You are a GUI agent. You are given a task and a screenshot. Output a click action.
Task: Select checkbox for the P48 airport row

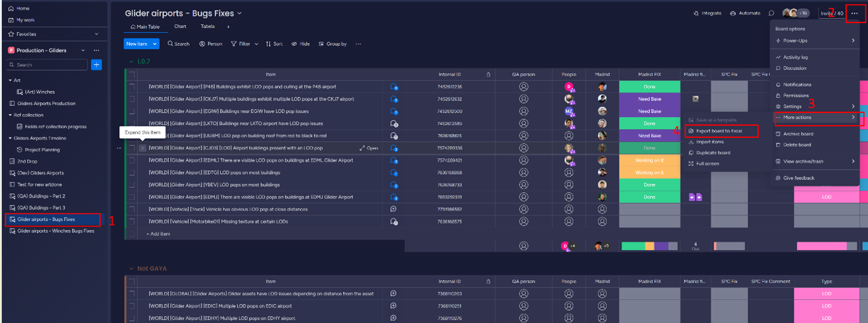132,87
